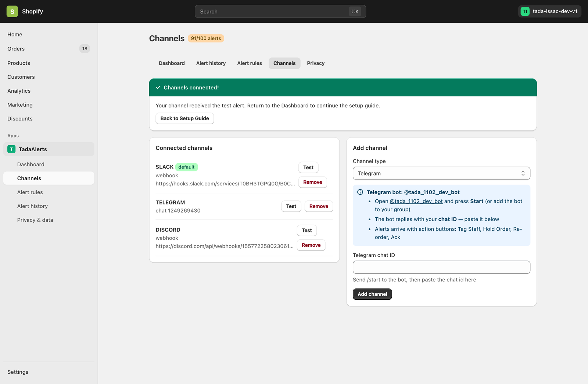Click the Orders count badge 18

85,49
